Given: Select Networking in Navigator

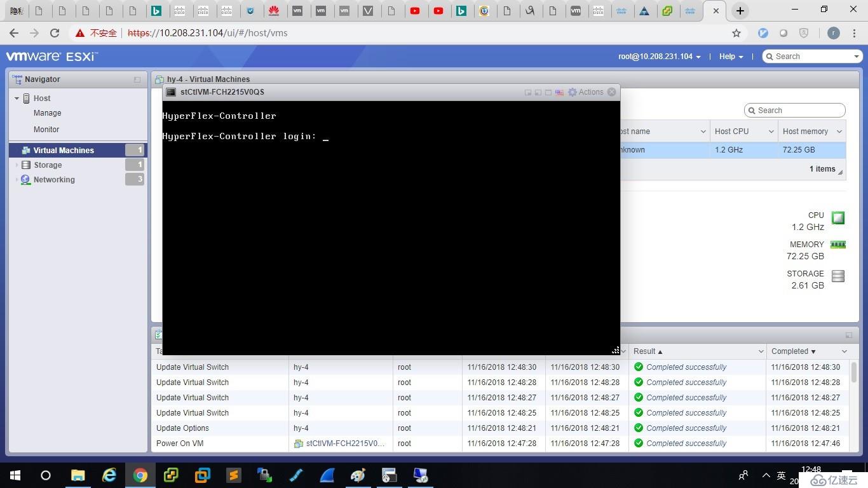Looking at the screenshot, I should [x=54, y=180].
